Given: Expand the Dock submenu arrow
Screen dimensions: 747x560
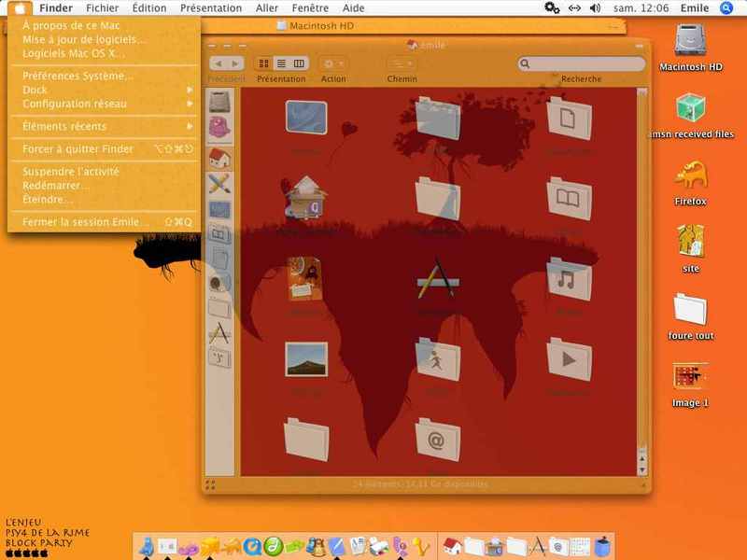Looking at the screenshot, I should pyautogui.click(x=190, y=90).
